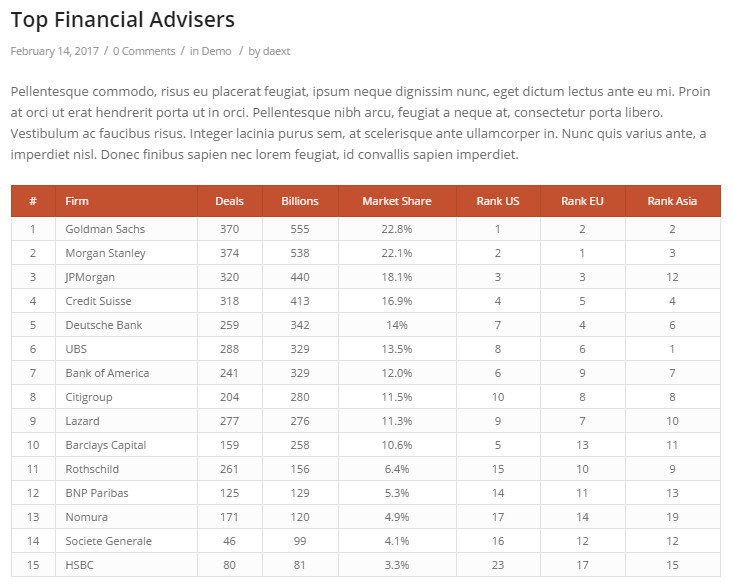
Task: Click the Rank EU column header
Action: click(582, 201)
